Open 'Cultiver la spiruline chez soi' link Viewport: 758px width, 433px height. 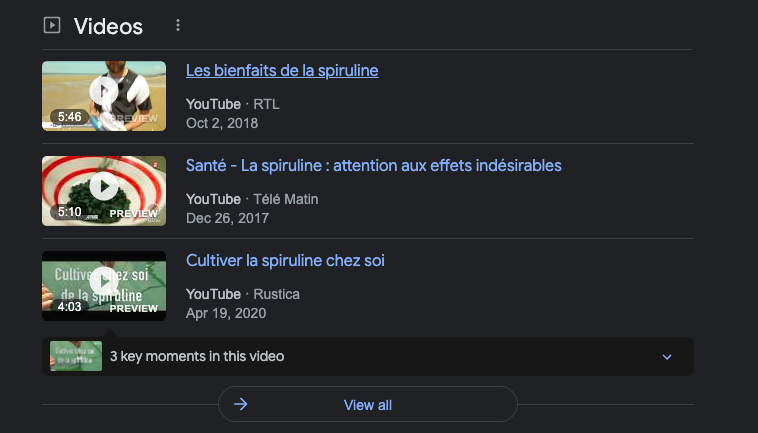tap(285, 260)
